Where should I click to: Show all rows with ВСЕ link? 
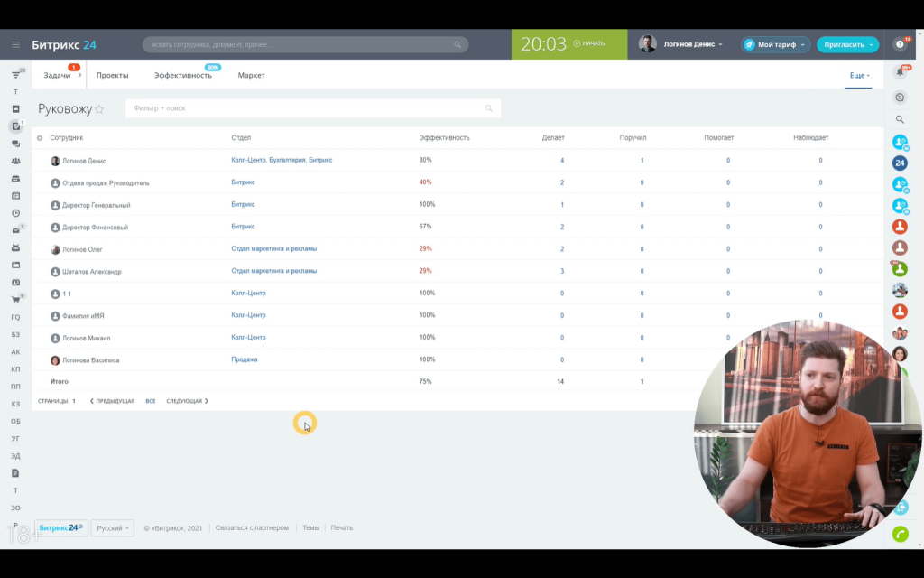151,401
